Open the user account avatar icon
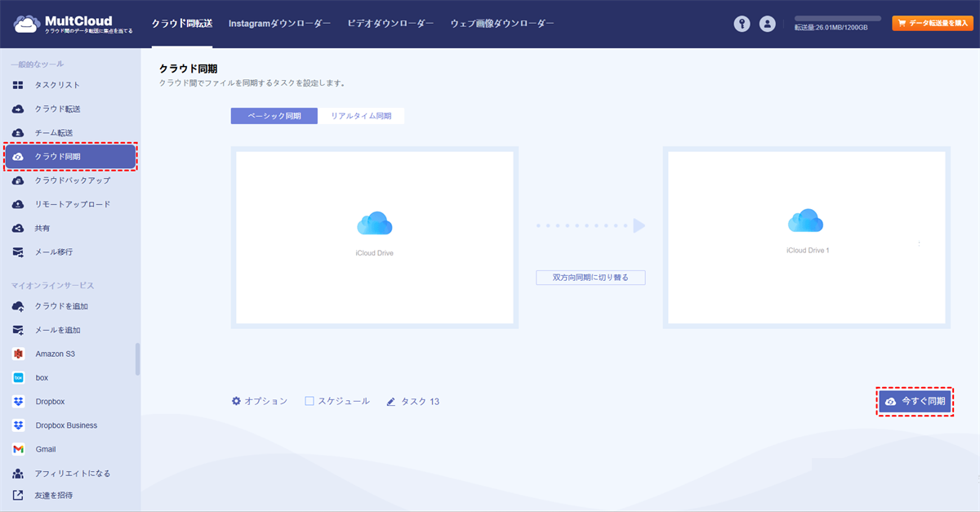 click(x=767, y=24)
